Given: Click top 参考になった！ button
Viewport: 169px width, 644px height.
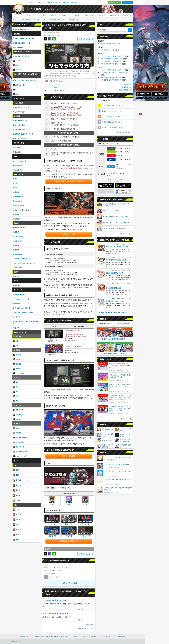Looking at the screenshot, I should [x=86, y=39].
